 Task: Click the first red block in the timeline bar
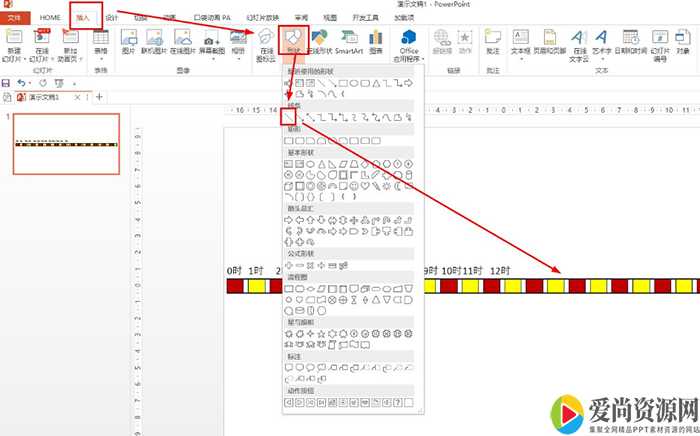coord(236,287)
